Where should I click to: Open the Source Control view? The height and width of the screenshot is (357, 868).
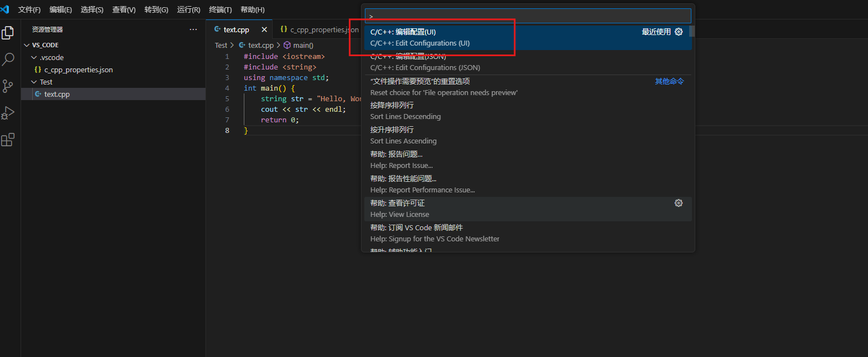(x=8, y=86)
